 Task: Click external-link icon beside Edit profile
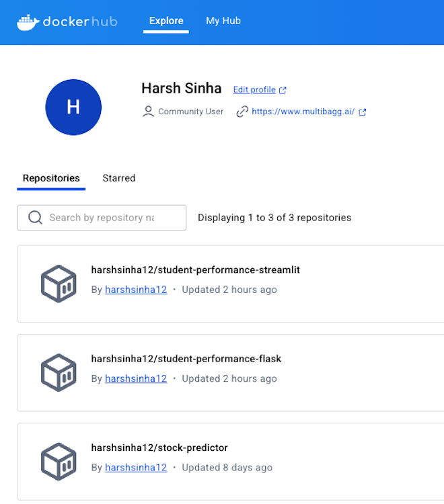click(x=283, y=90)
